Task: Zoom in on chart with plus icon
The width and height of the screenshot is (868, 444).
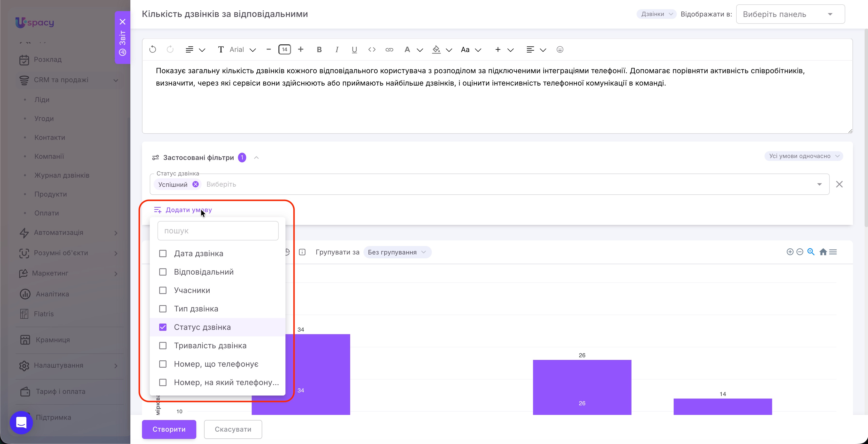Action: click(790, 252)
